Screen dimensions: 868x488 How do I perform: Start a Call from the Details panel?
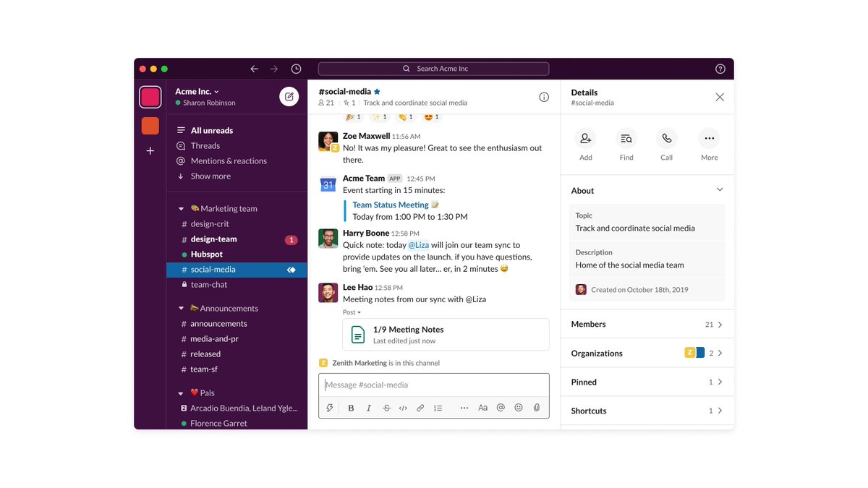click(x=666, y=140)
